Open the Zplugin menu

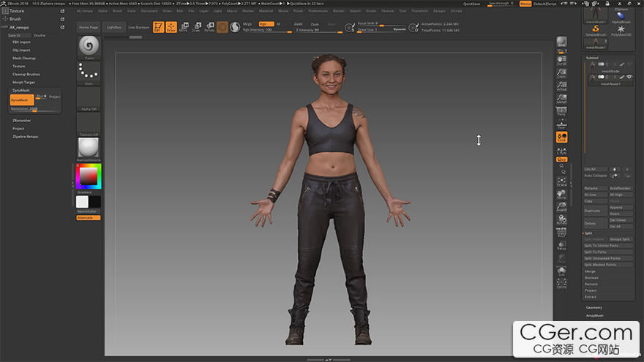pyautogui.click(x=439, y=11)
